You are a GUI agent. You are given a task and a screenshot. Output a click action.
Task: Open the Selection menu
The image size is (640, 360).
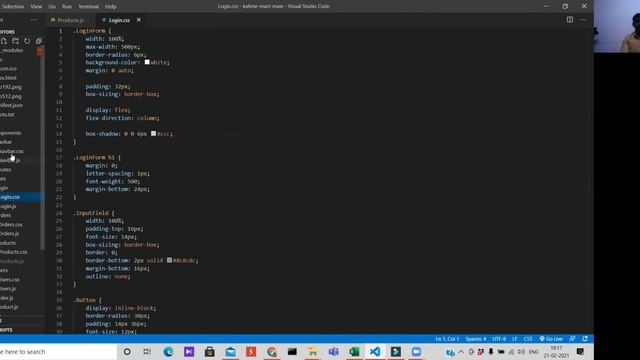tap(13, 7)
